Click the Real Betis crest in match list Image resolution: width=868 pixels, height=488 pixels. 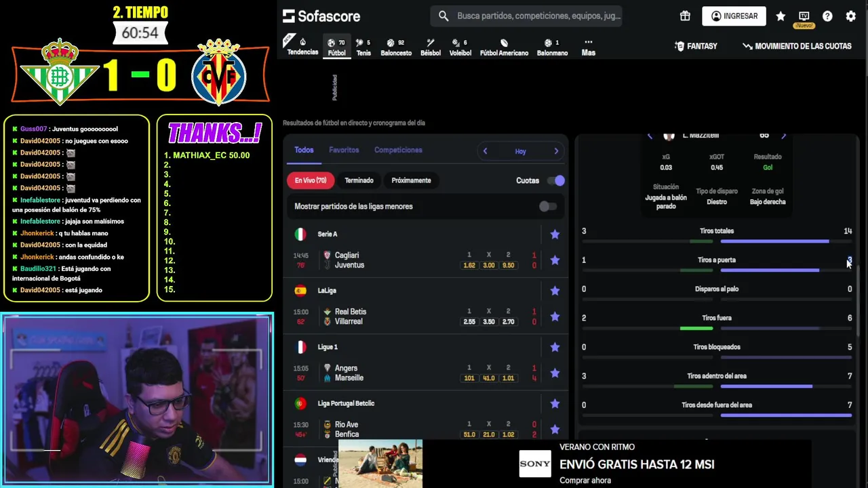(x=328, y=312)
